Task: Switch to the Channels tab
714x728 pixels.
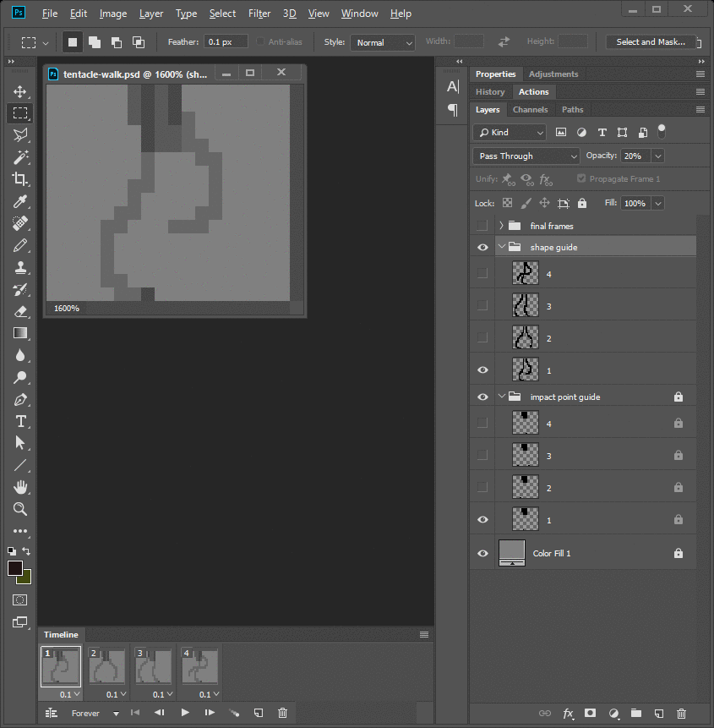Action: [530, 109]
